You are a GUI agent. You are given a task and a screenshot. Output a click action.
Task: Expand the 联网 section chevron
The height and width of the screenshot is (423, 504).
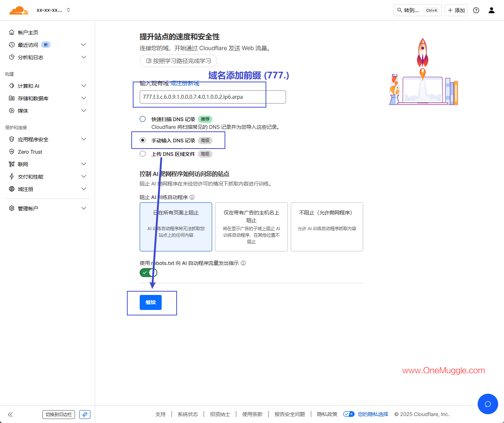[83, 164]
